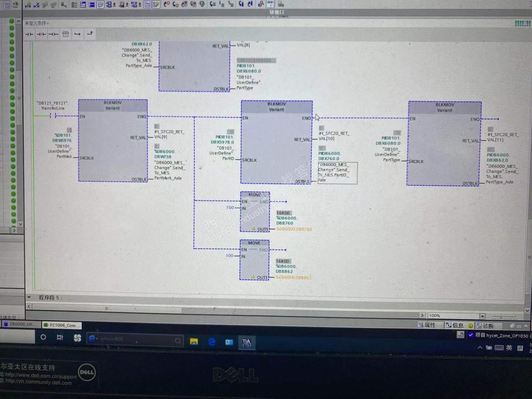Viewport: 532px width, 399px height.
Task: Insert a normally open contact from favorites
Action: coord(29,34)
